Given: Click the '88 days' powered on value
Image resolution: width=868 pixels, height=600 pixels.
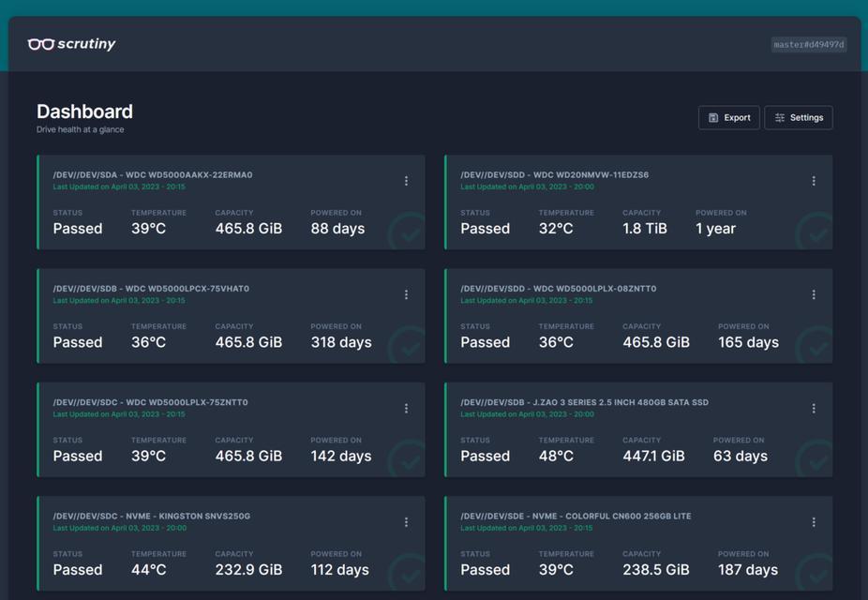Looking at the screenshot, I should pos(337,229).
